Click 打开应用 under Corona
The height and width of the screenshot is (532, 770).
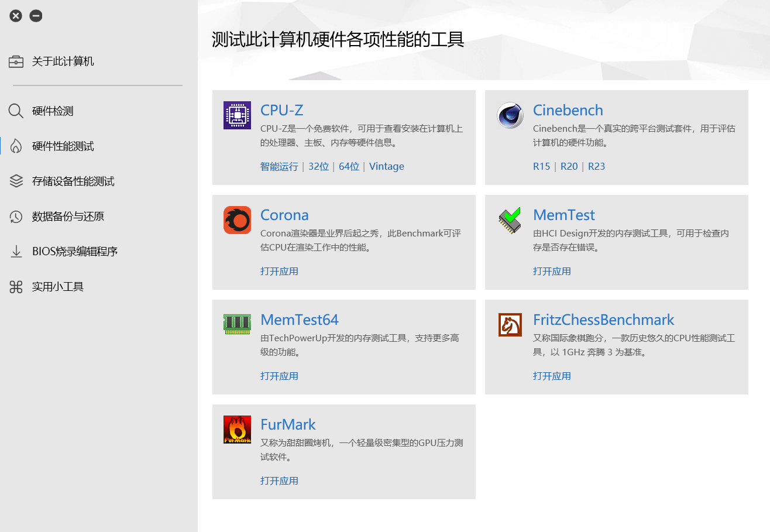coord(279,271)
